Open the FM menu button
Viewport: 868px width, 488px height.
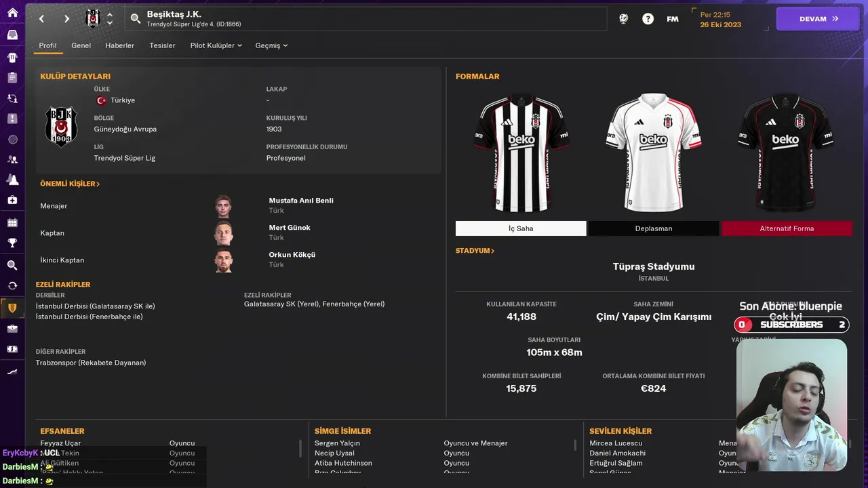tap(672, 19)
